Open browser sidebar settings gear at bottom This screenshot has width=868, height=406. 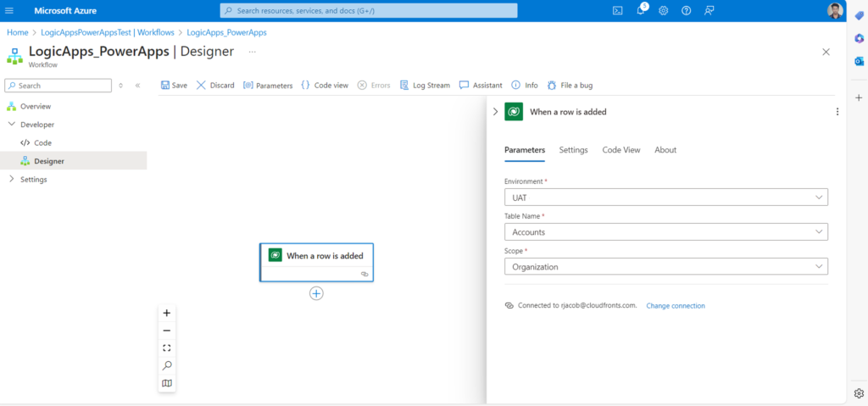click(x=859, y=393)
